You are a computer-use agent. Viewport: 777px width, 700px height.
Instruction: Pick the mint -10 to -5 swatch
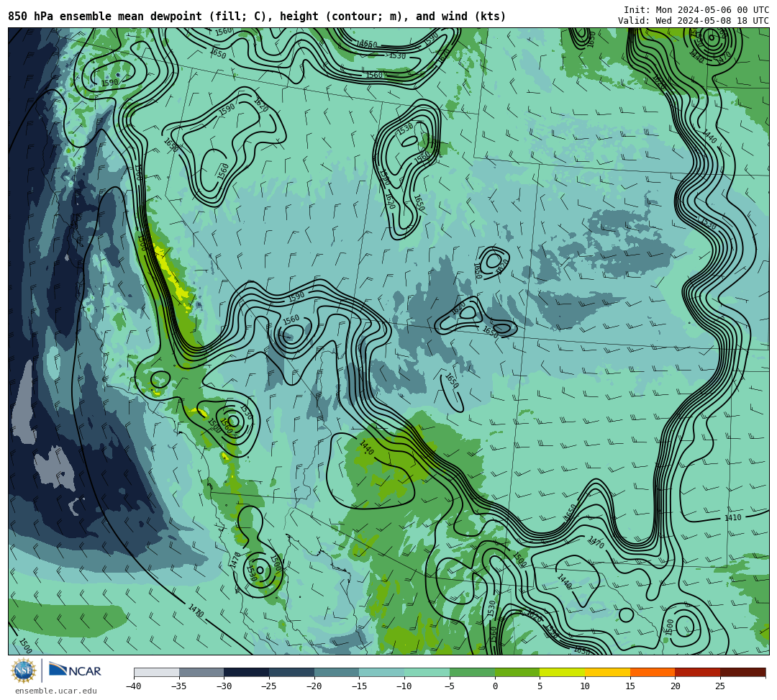(427, 672)
